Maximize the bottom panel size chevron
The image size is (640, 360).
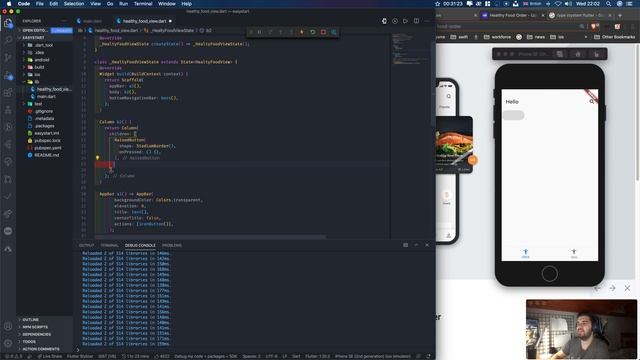(416, 245)
